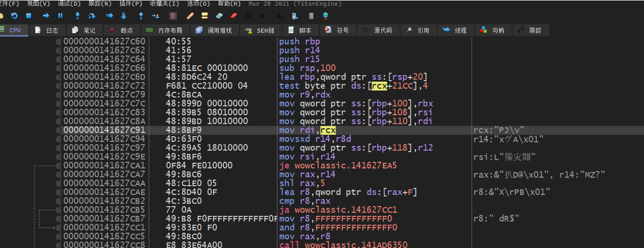Select instruction 'lea rbp,qword ptr ss:[rsp+20]'
644x248 pixels.
pyautogui.click(x=353, y=77)
